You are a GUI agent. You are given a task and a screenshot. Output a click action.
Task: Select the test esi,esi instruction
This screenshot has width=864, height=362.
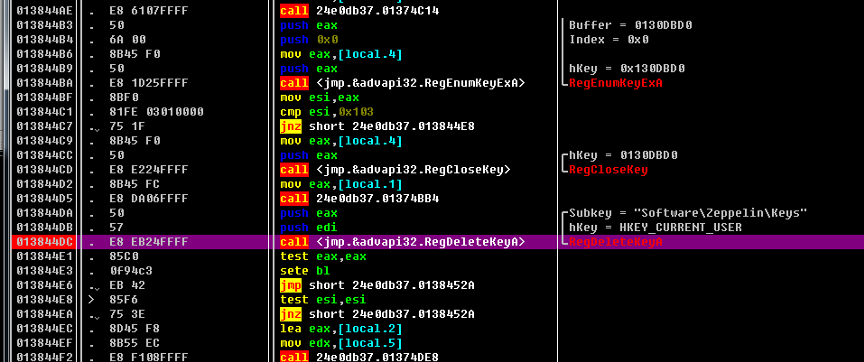[323, 300]
